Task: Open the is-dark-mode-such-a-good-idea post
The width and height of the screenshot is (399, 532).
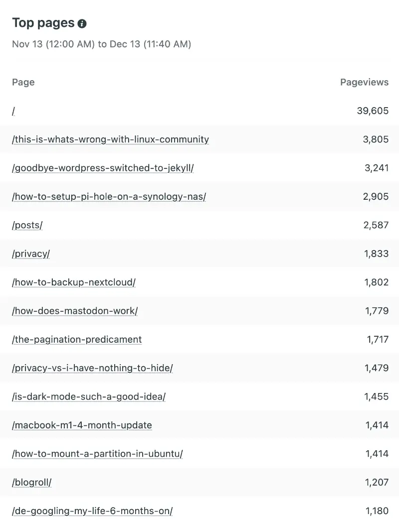Action: pyautogui.click(x=88, y=397)
